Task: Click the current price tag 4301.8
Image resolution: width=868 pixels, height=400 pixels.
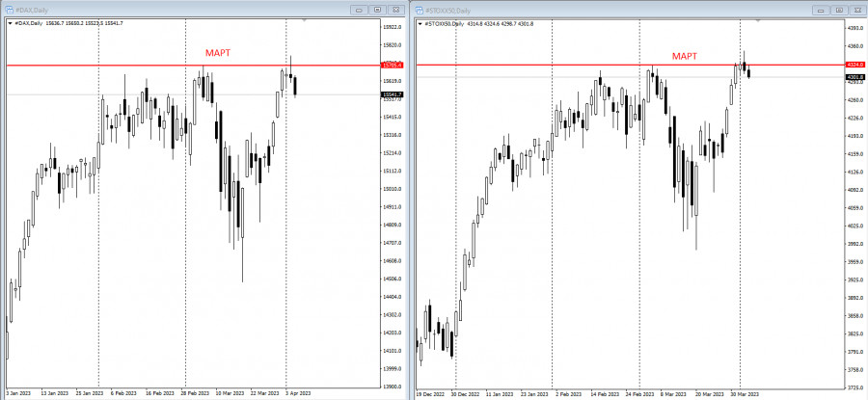Action: click(855, 77)
